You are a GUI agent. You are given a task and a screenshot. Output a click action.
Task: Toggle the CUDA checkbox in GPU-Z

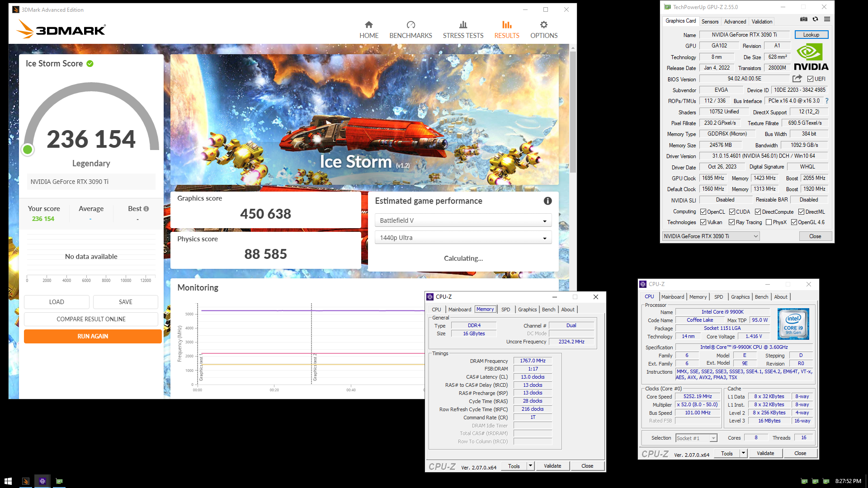732,212
